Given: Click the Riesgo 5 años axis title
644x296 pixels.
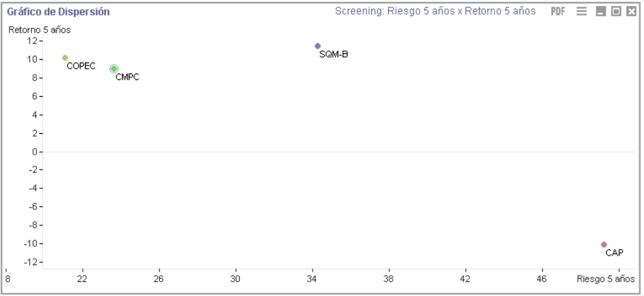Looking at the screenshot, I should (x=606, y=279).
